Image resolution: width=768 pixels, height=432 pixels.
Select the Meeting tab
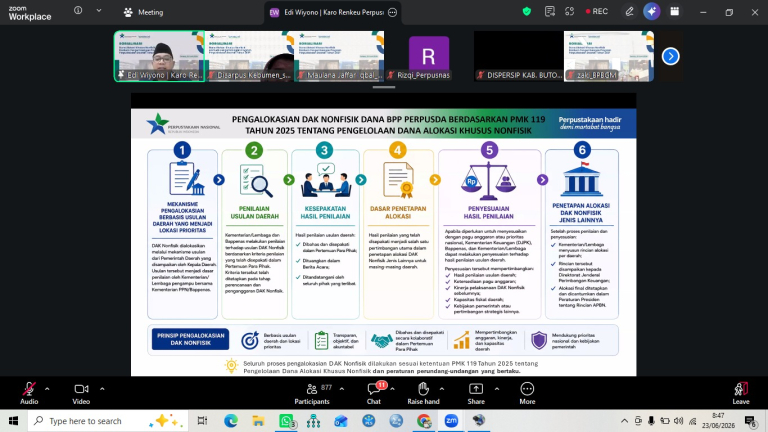[144, 12]
